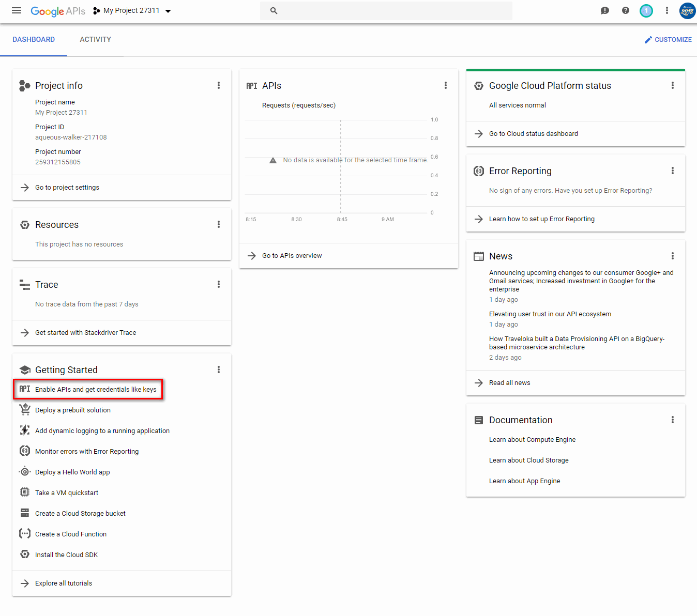Open the help question mark icon
This screenshot has height=616, width=697.
[x=626, y=10]
